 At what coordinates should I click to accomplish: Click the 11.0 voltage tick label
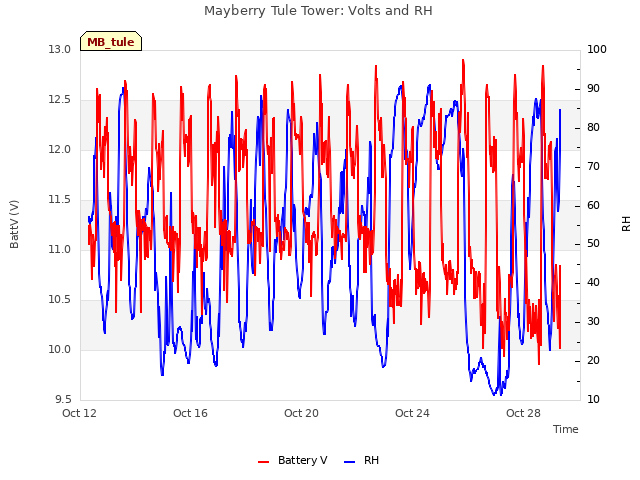[60, 249]
